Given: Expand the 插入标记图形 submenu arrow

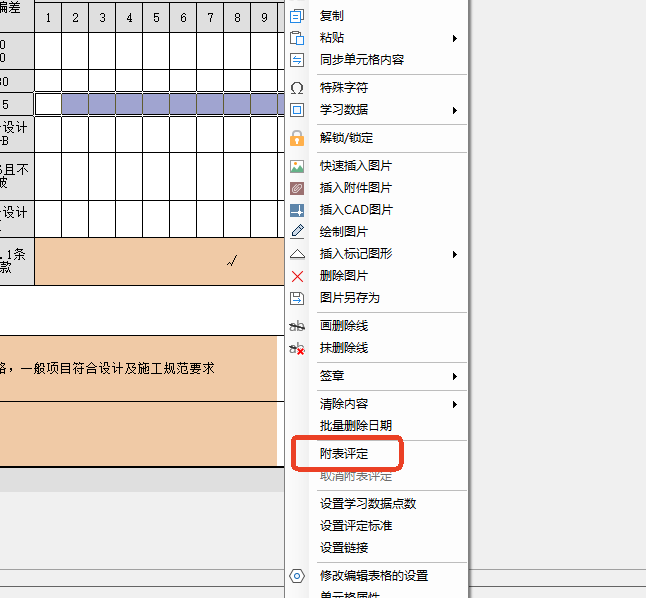Looking at the screenshot, I should click(x=455, y=254).
